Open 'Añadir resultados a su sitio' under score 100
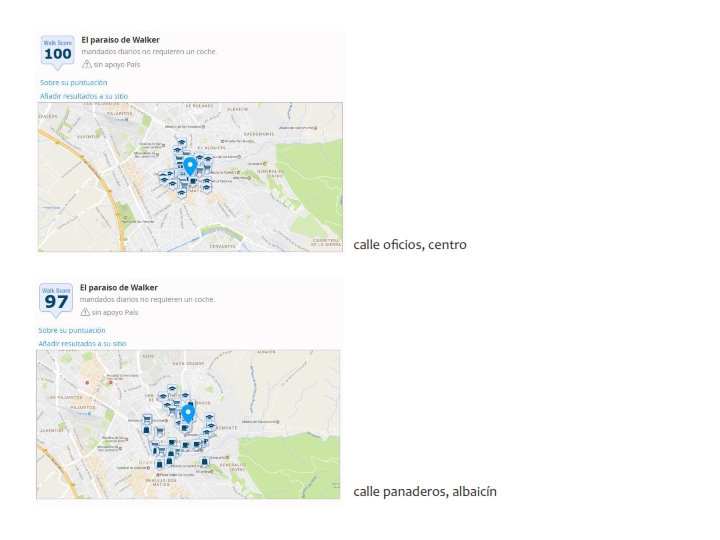720x540 pixels. [84, 96]
